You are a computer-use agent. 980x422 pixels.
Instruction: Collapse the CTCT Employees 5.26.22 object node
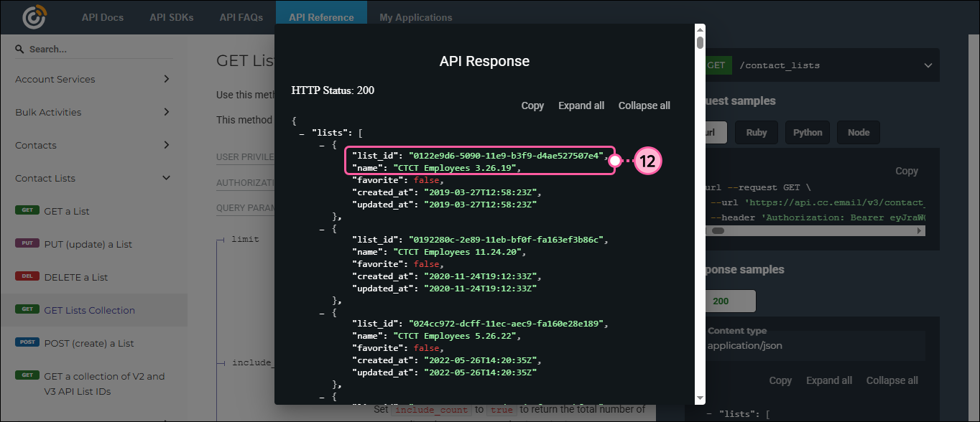322,312
